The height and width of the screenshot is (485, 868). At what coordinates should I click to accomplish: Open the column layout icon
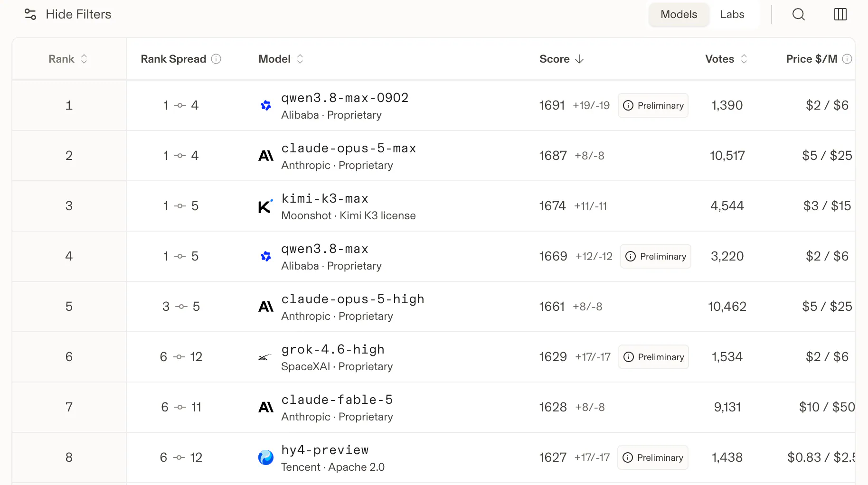(840, 14)
